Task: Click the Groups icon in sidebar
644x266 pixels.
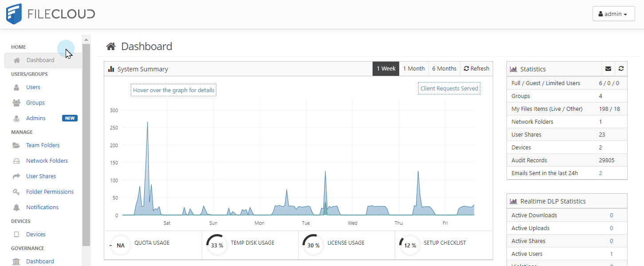Action: pos(16,103)
